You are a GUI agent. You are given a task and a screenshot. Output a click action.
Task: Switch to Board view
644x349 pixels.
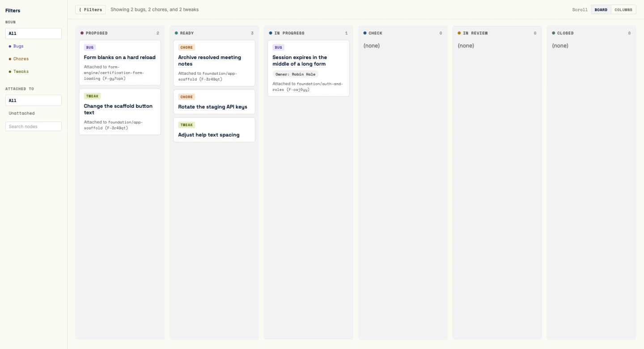tap(601, 9)
